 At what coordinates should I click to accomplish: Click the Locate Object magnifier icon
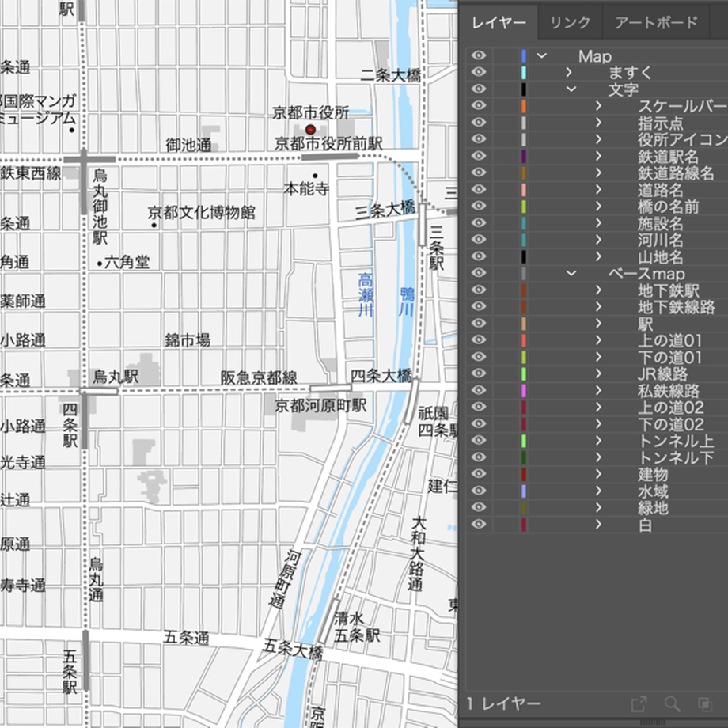tap(673, 703)
